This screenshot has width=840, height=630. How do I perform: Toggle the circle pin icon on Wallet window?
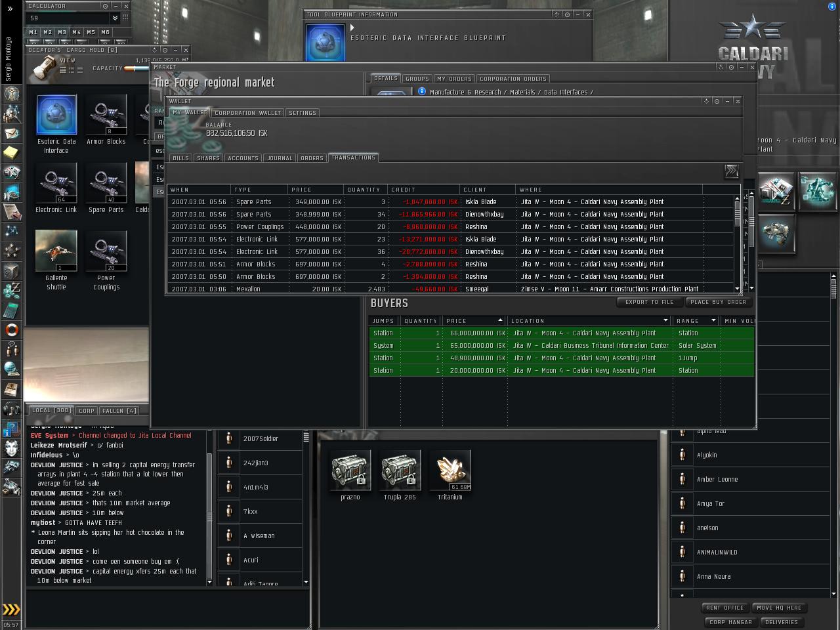click(x=717, y=101)
